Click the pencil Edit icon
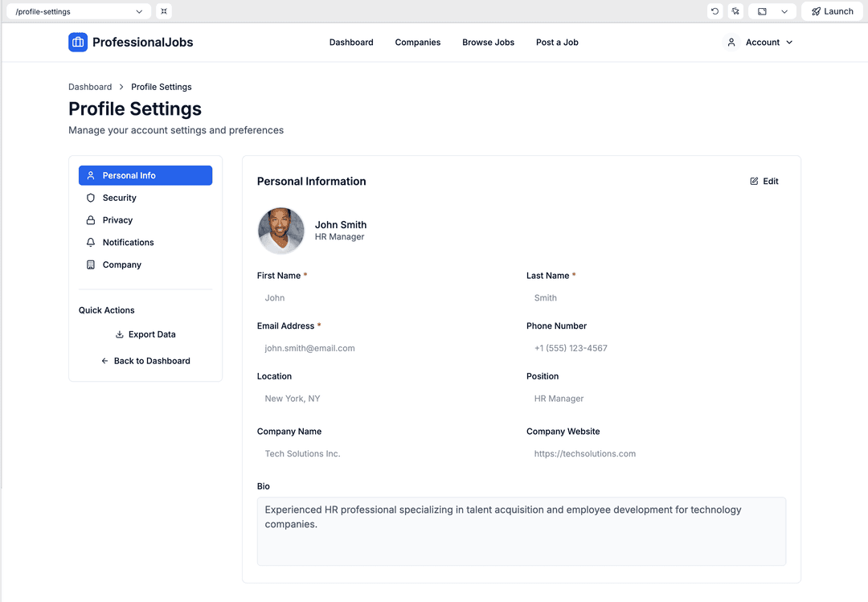 point(754,182)
